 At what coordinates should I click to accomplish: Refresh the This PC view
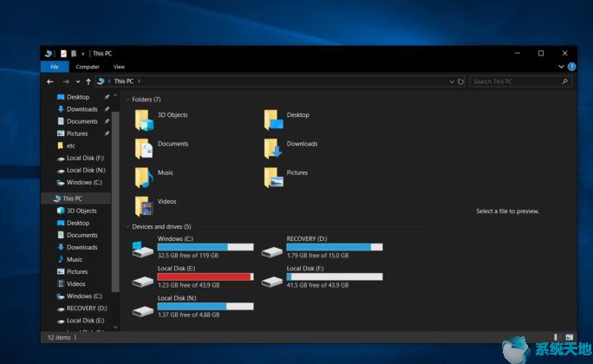coord(460,81)
